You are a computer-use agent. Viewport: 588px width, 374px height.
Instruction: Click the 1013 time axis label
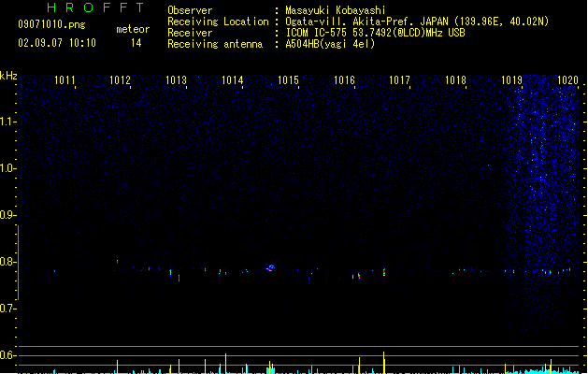click(176, 79)
